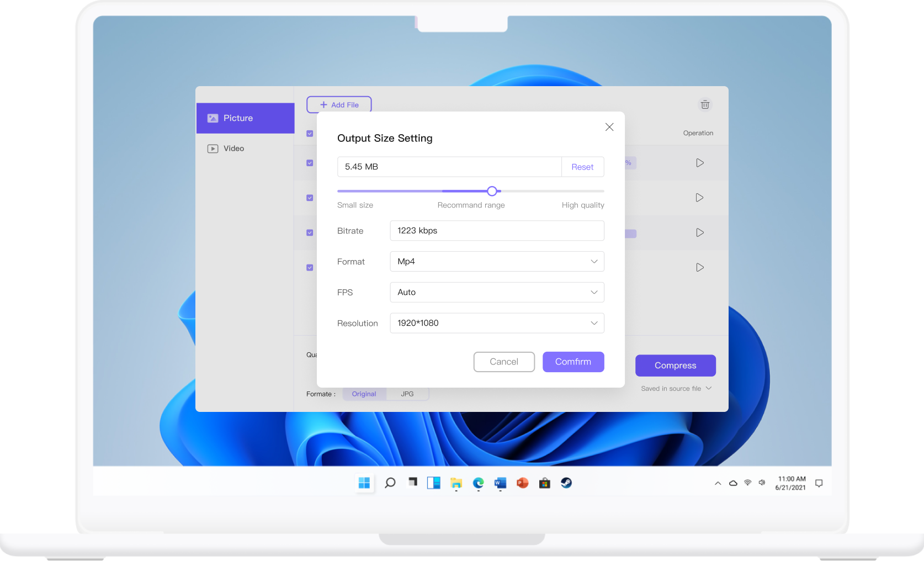The image size is (924, 561).
Task: Toggle the select-all header checkbox
Action: pyautogui.click(x=310, y=134)
